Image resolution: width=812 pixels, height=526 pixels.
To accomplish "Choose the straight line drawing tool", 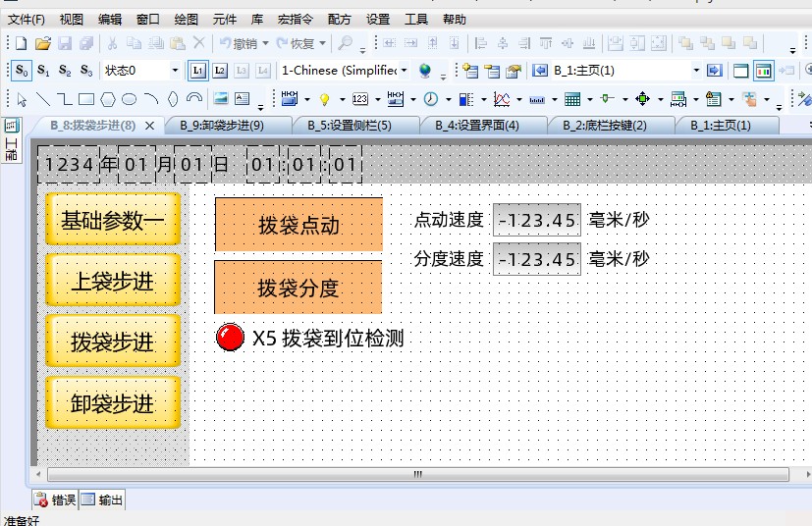I will (x=42, y=99).
